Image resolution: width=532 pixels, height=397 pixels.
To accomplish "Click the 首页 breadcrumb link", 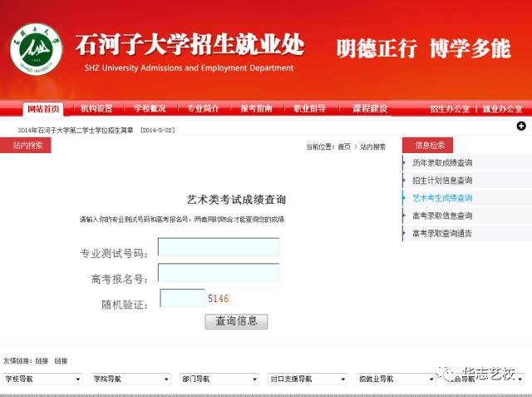I will (x=344, y=146).
